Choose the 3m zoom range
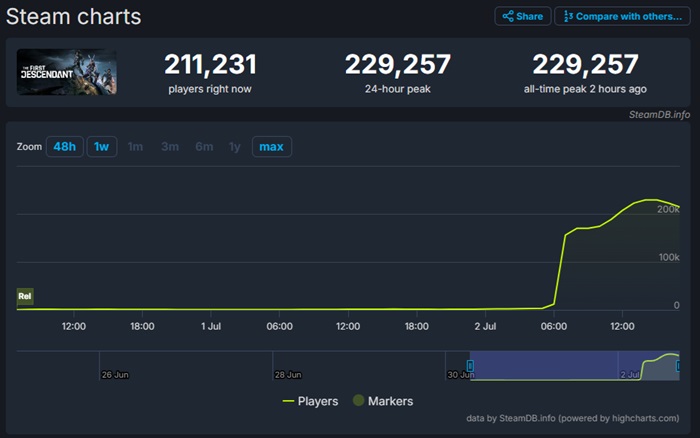The height and width of the screenshot is (438, 700). [170, 146]
